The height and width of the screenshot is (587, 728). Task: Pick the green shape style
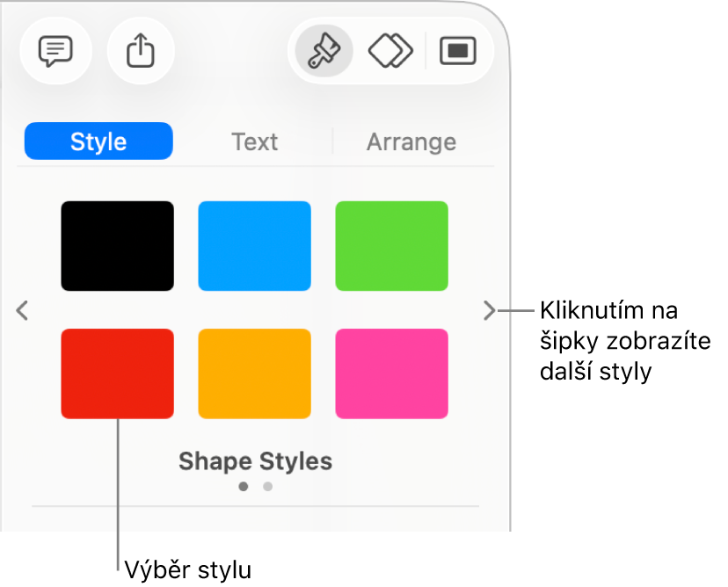391,245
